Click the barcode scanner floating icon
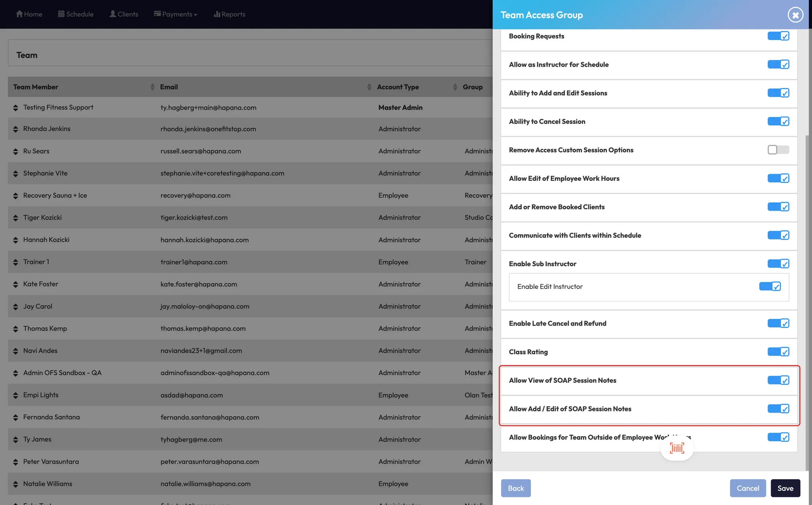 click(x=677, y=448)
